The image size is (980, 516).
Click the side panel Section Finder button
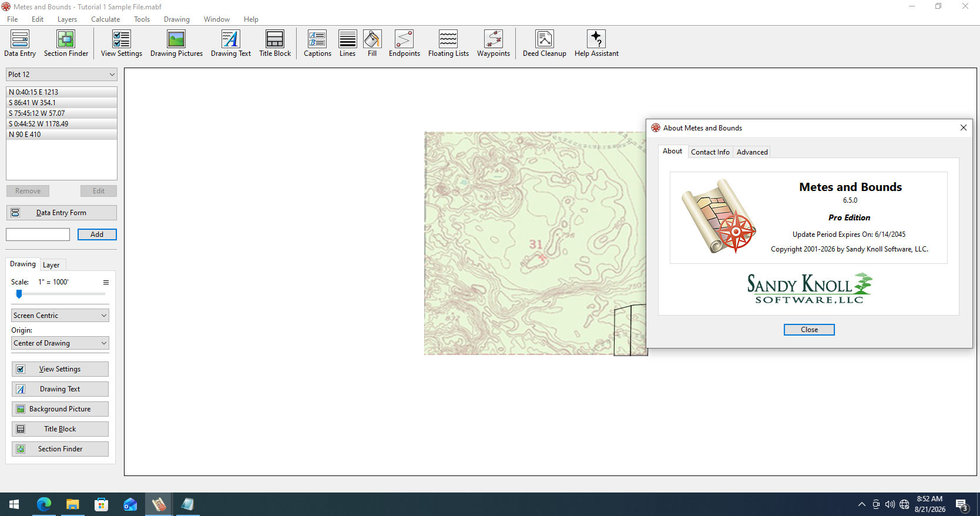pos(60,449)
